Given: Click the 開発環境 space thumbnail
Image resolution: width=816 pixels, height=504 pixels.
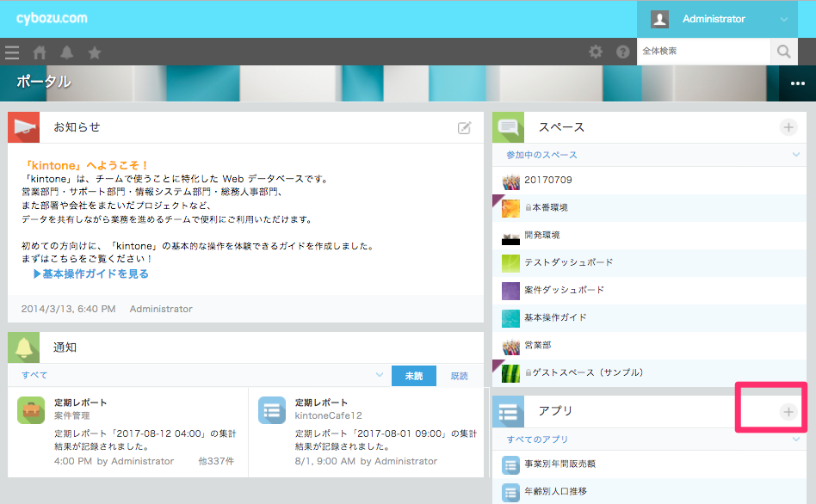Looking at the screenshot, I should click(510, 236).
